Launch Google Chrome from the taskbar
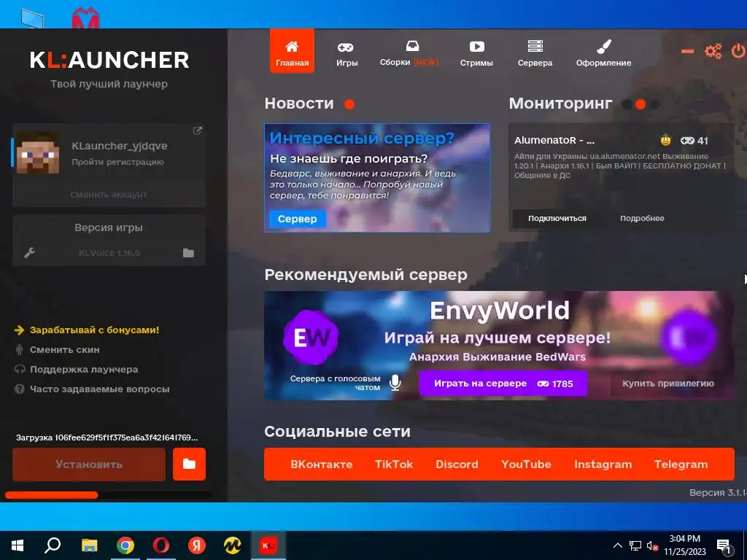747x560 pixels. 125,545
